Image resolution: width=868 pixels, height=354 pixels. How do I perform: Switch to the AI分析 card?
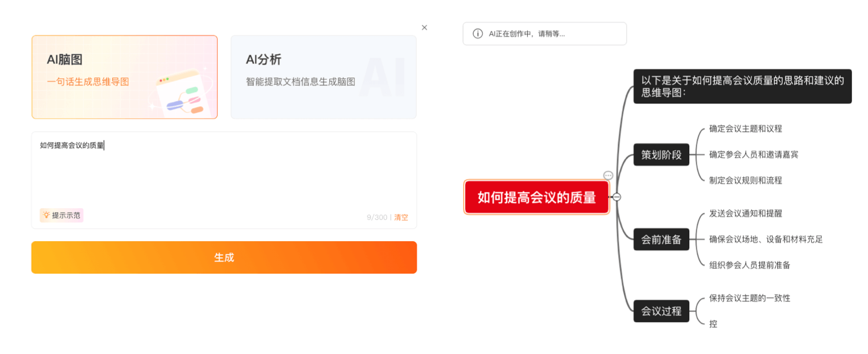coord(323,77)
